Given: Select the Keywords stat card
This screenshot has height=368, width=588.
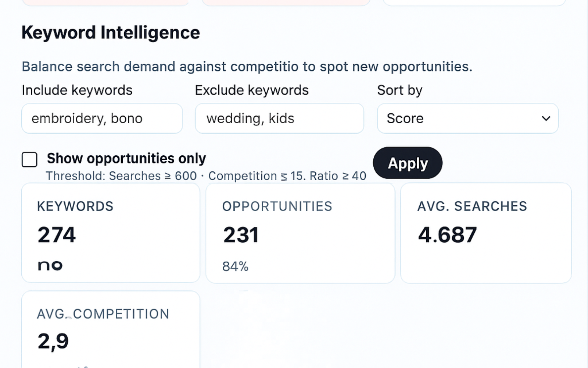Looking at the screenshot, I should (x=111, y=233).
